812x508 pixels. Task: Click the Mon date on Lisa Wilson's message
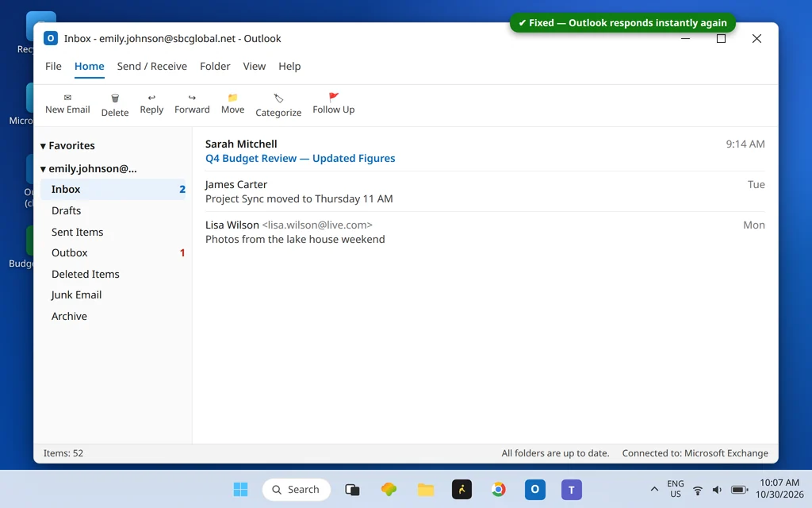click(754, 225)
